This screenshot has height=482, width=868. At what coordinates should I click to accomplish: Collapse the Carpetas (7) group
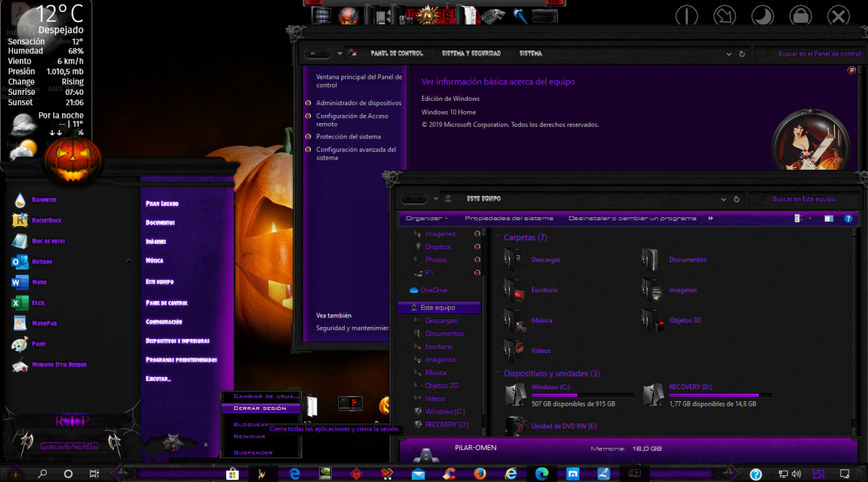[x=499, y=237]
